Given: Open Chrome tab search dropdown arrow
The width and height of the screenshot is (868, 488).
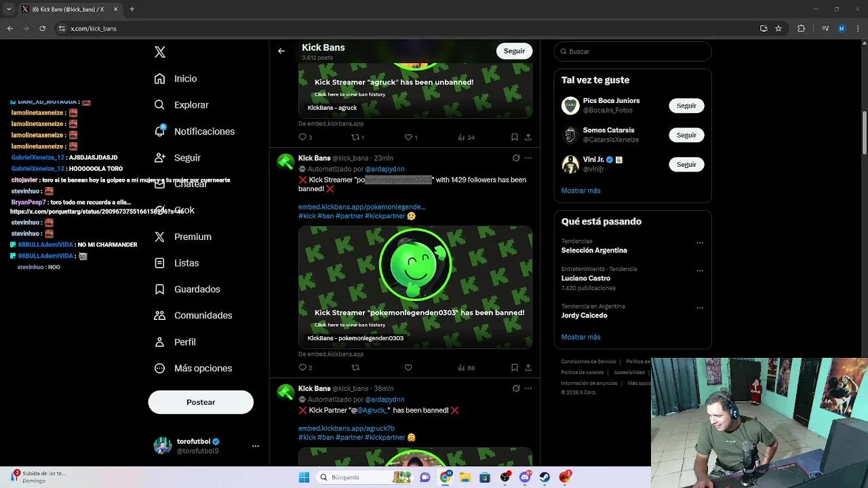Looking at the screenshot, I should click(9, 9).
